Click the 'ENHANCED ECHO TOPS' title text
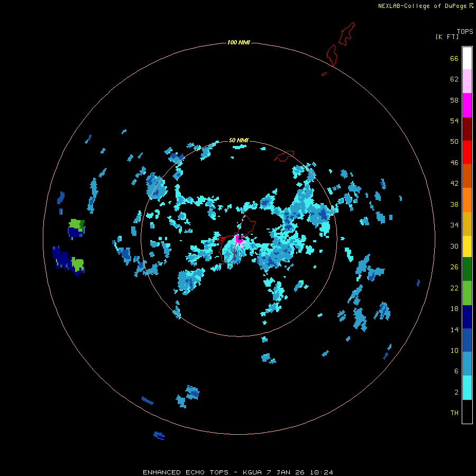The image size is (476, 476). click(186, 472)
